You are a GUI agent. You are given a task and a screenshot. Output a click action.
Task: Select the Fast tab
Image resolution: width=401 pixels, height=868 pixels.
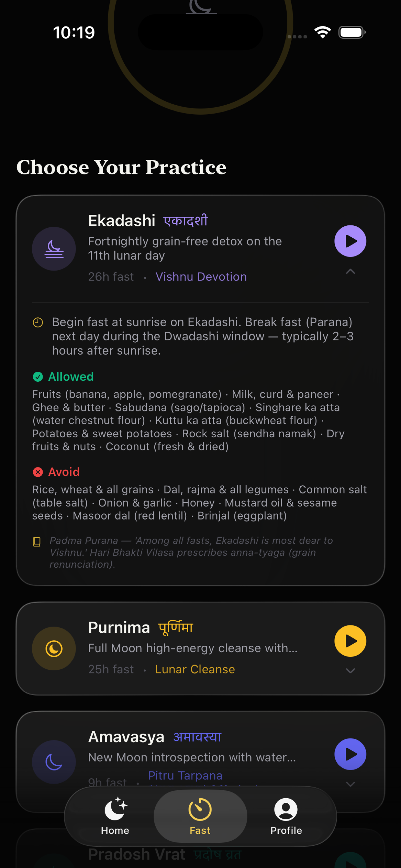pyautogui.click(x=200, y=816)
